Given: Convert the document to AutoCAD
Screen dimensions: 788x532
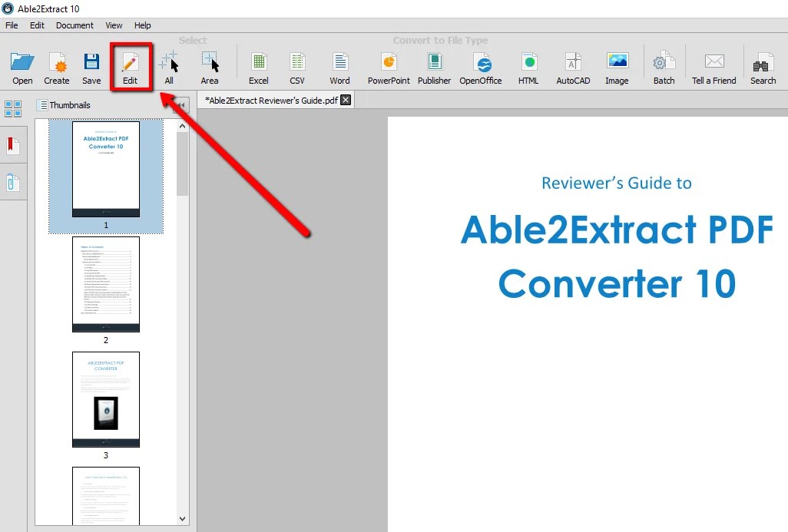Looking at the screenshot, I should tap(572, 66).
